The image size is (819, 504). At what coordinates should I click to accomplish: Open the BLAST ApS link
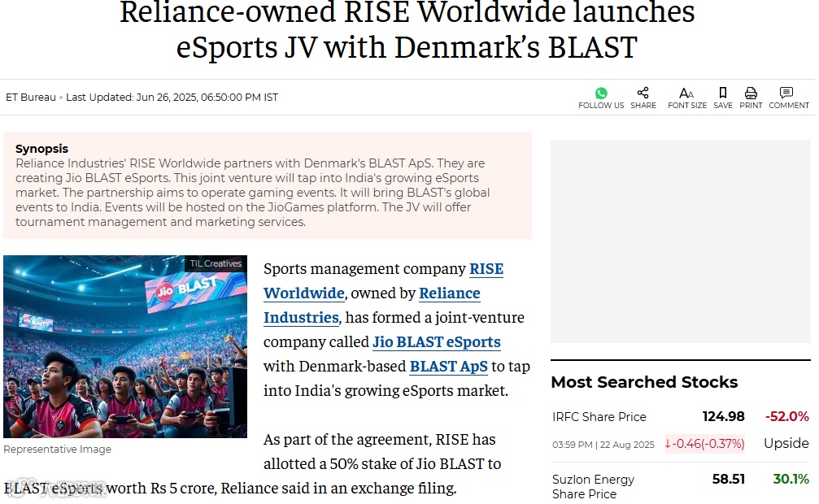[448, 367]
